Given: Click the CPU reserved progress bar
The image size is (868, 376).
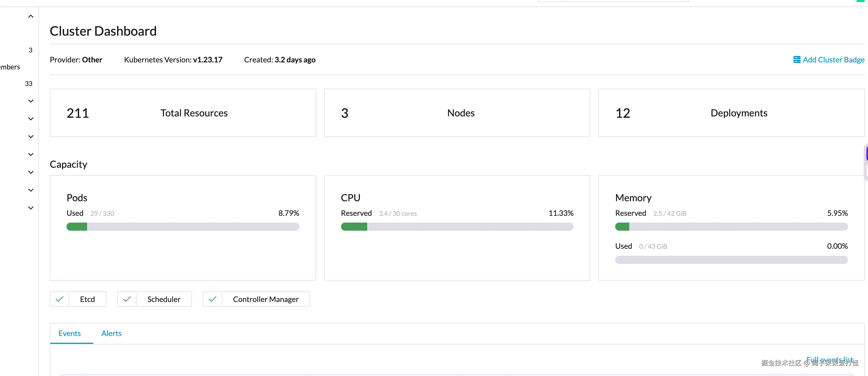Looking at the screenshot, I should (457, 227).
